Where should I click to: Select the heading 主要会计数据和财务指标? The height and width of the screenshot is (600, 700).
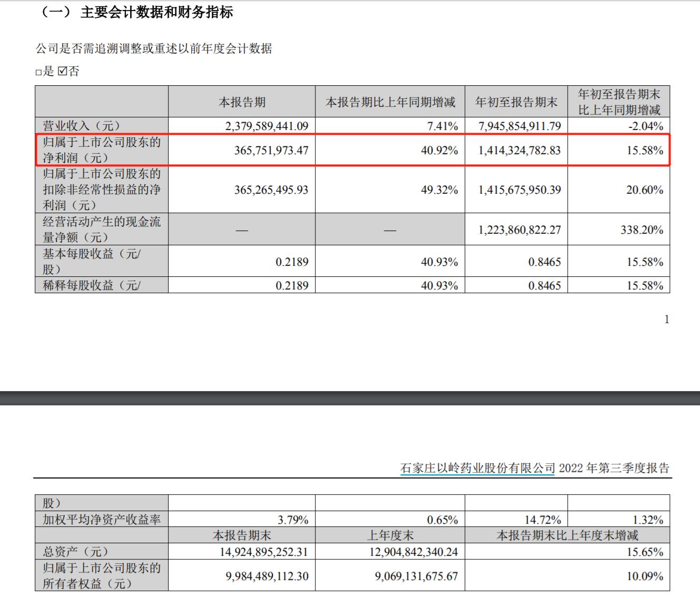[156, 12]
